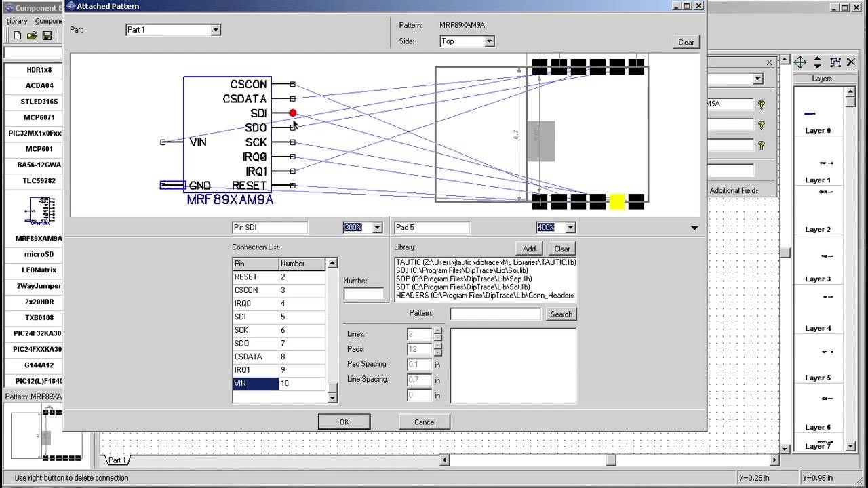Open the 300% pin zoom dropdown
Screen dimensions: 868x488
pyautogui.click(x=378, y=228)
